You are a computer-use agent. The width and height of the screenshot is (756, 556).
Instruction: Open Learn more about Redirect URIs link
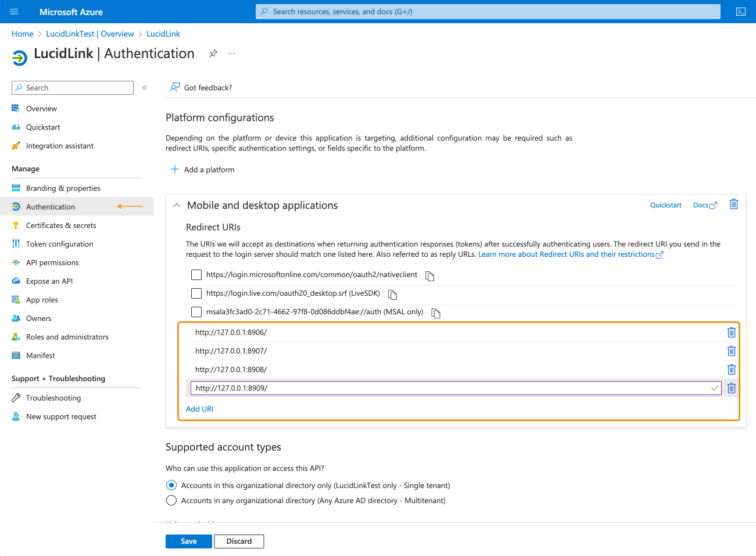coord(571,254)
